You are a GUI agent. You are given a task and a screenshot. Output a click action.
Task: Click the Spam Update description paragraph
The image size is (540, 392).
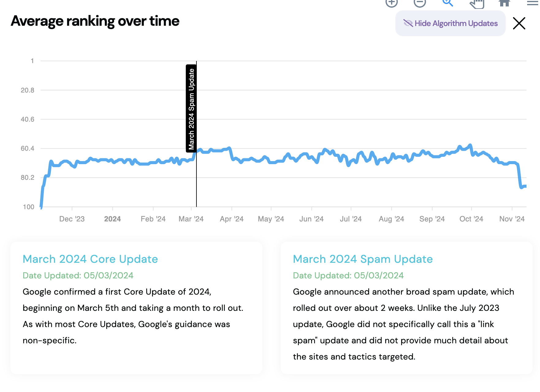[403, 324]
